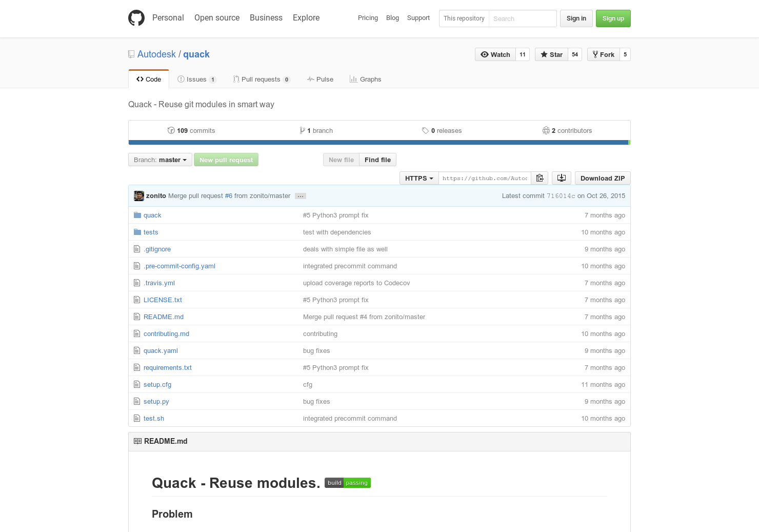Open the HTTPS clone protocol dropdown
759x532 pixels.
pos(418,178)
